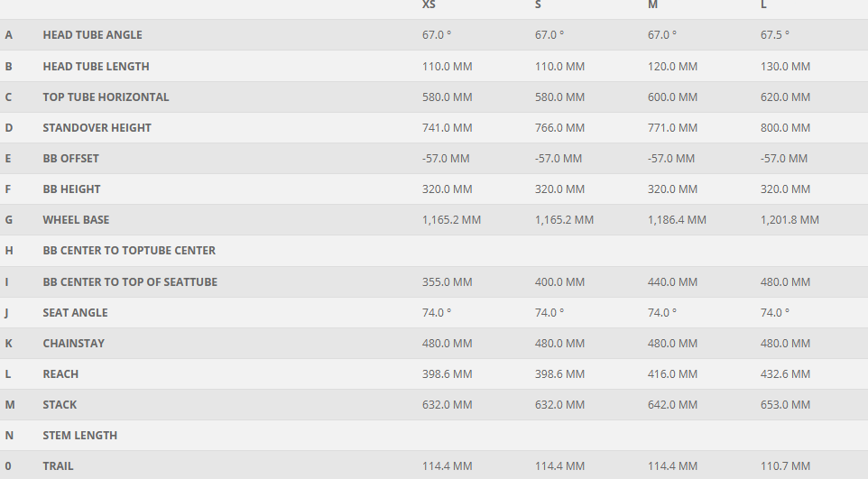
Task: Click the 653.0 MM stack value
Action: pyautogui.click(x=785, y=405)
